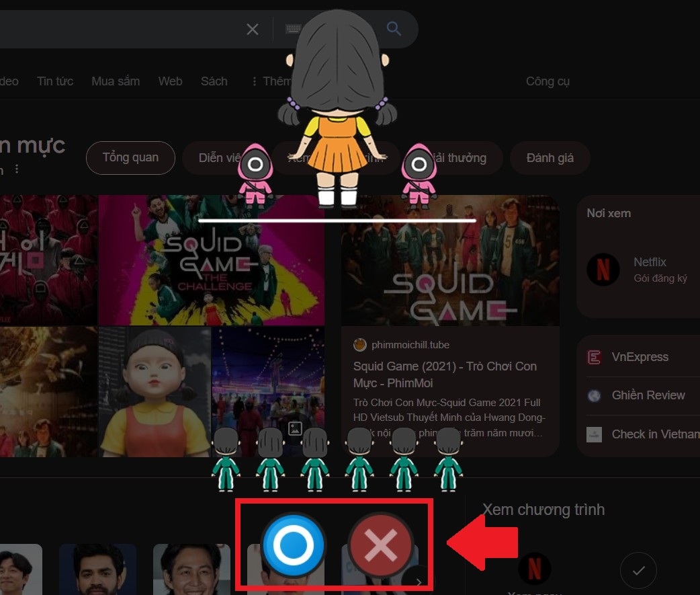The height and width of the screenshot is (595, 700).
Task: Switch to the Web tab
Action: click(x=170, y=81)
